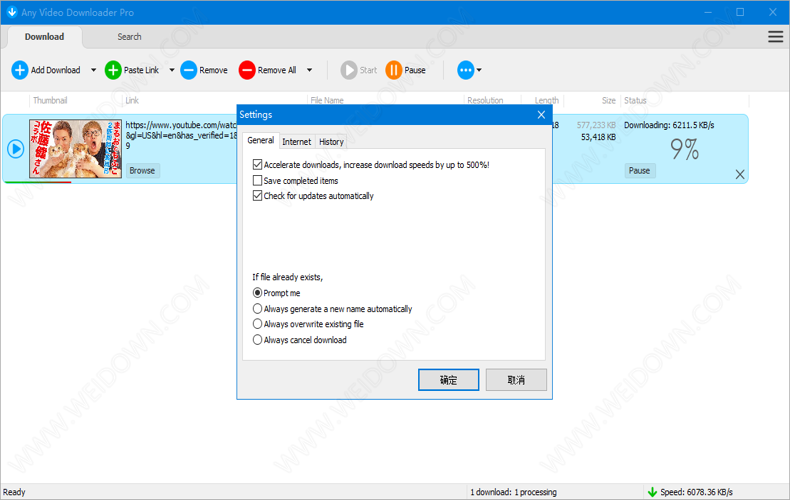Click the Ready status text
This screenshot has width=790, height=500.
tap(14, 492)
